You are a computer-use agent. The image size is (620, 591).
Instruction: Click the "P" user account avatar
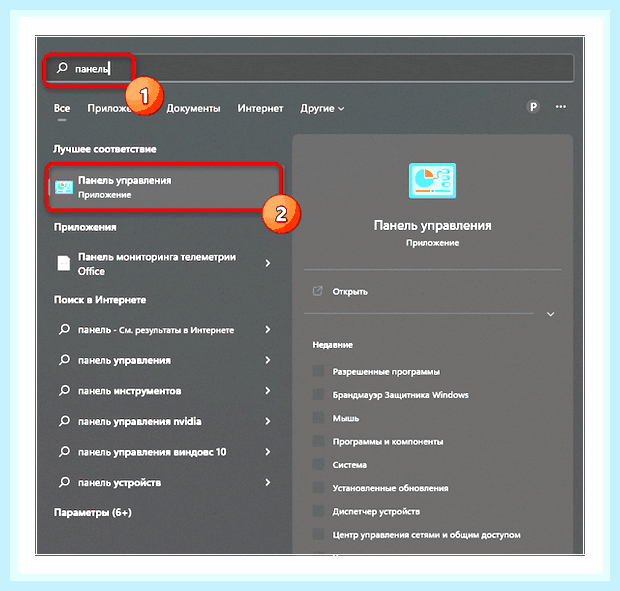tap(533, 107)
